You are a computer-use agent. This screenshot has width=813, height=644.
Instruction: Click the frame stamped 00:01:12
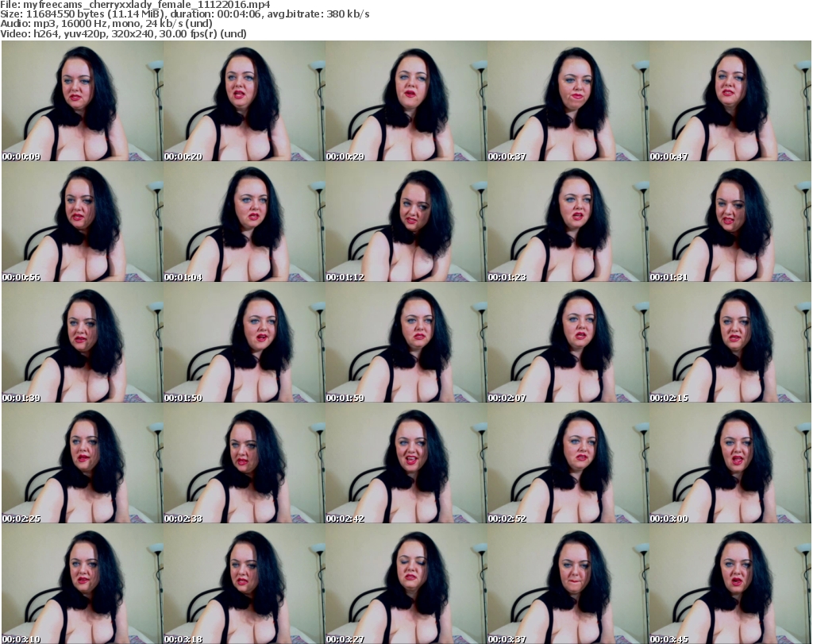tap(406, 222)
